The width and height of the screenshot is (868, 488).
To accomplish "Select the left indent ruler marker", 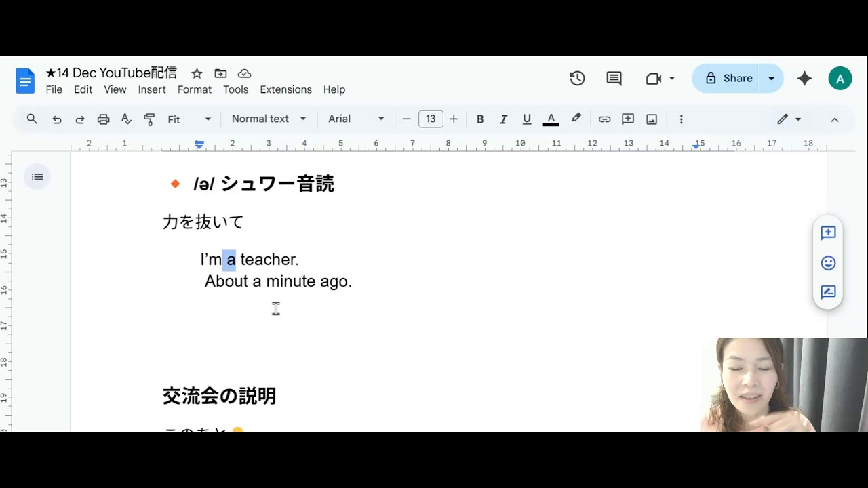I will point(199,146).
